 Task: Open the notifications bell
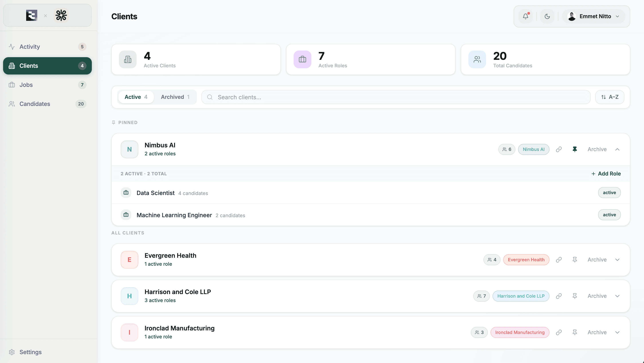tap(525, 16)
